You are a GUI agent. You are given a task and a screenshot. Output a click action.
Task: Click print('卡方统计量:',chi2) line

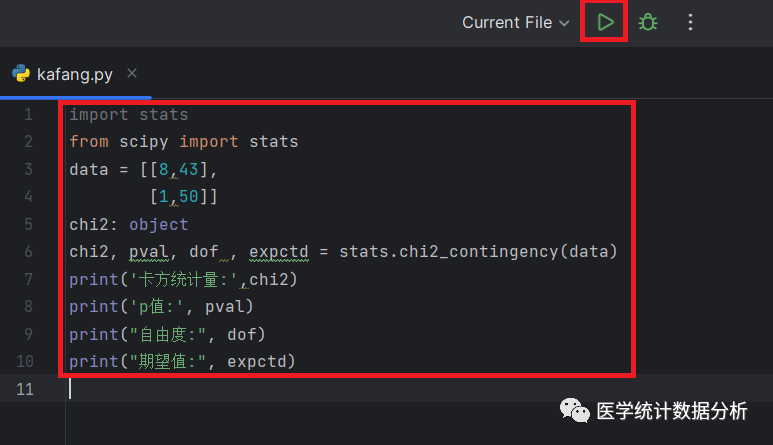[x=183, y=279]
